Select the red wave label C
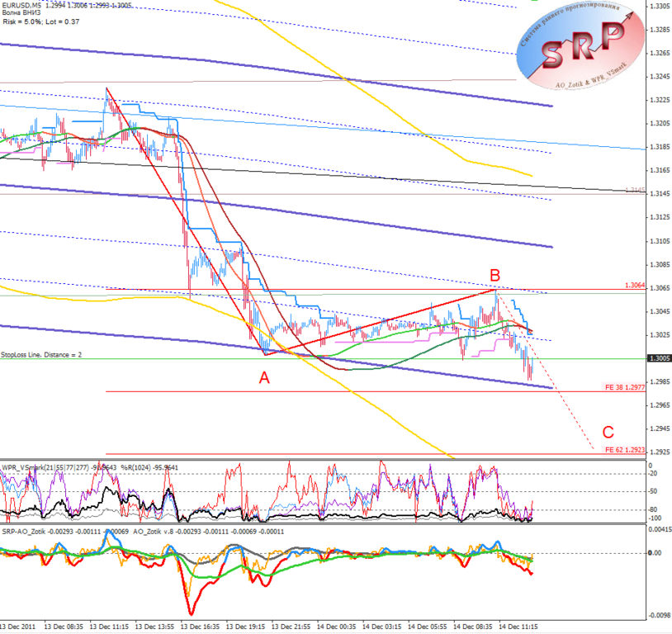The width and height of the screenshot is (672, 634). coord(608,432)
